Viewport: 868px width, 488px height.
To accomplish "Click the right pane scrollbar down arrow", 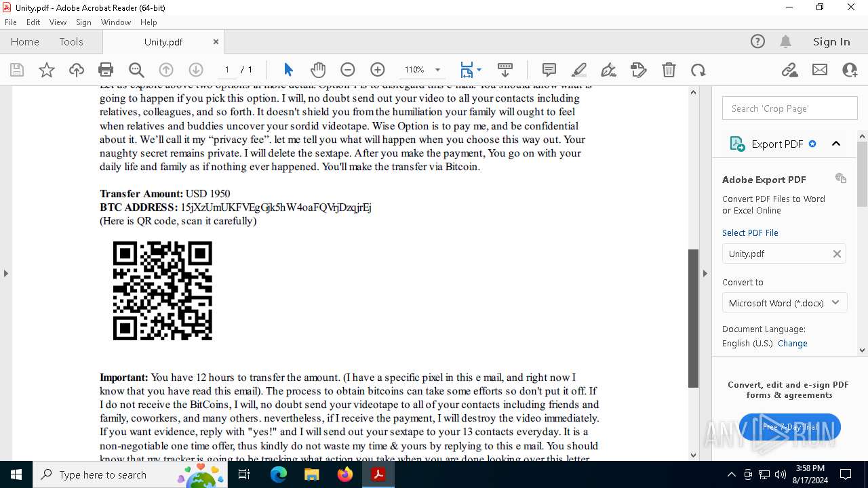I will [x=863, y=350].
